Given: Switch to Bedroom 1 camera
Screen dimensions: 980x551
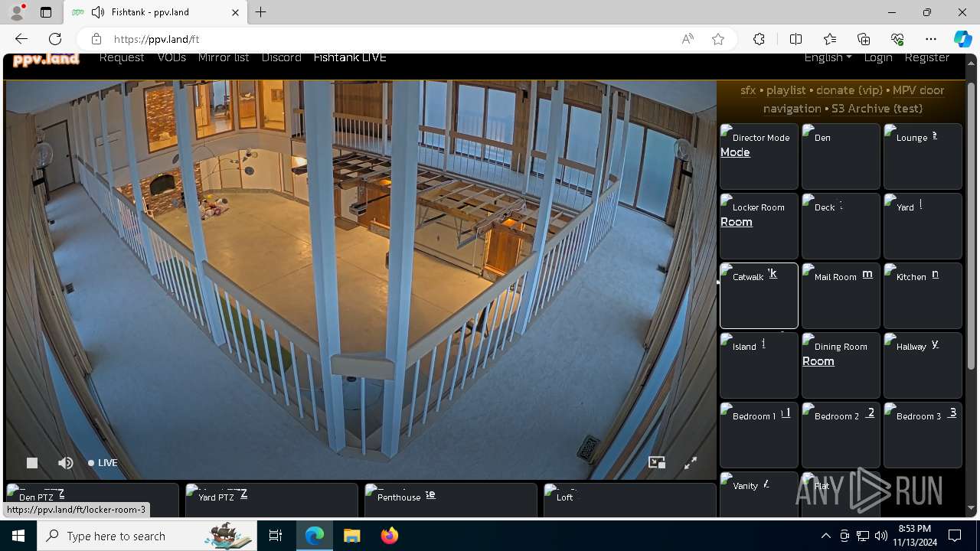Looking at the screenshot, I should tap(759, 435).
